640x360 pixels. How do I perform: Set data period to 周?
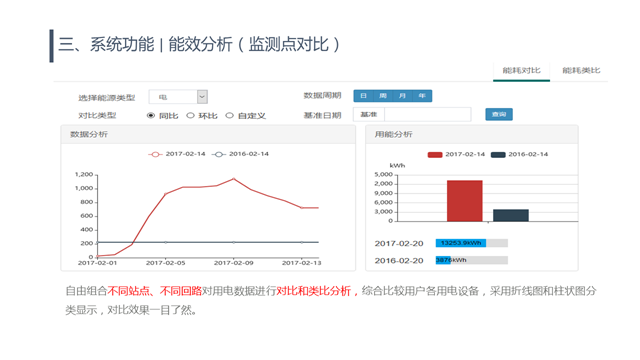(x=383, y=96)
